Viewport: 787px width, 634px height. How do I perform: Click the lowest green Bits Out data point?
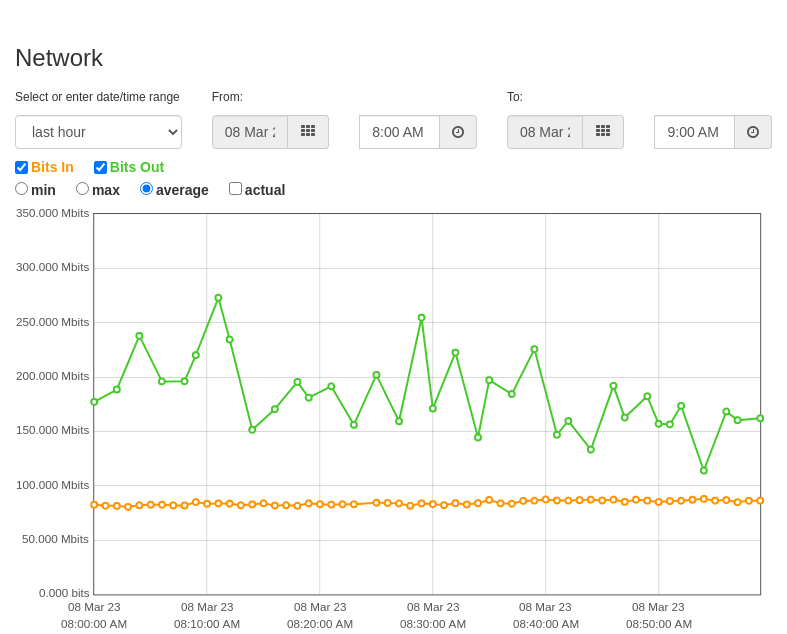click(704, 470)
